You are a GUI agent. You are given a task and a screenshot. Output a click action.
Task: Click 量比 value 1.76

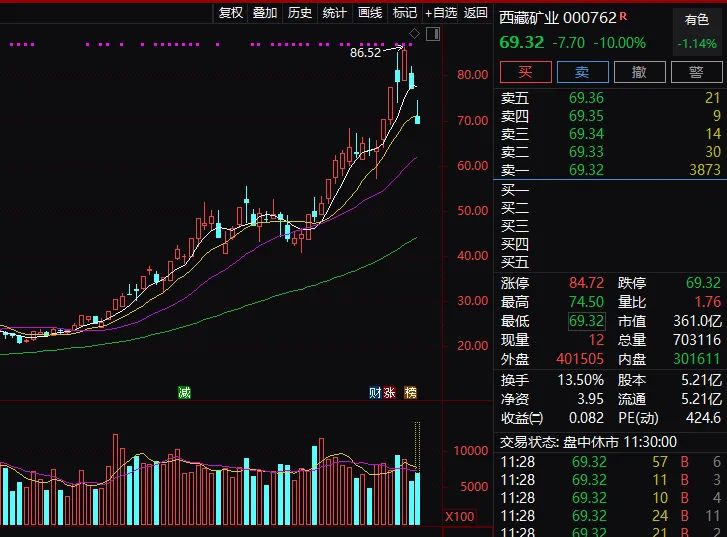pyautogui.click(x=708, y=302)
